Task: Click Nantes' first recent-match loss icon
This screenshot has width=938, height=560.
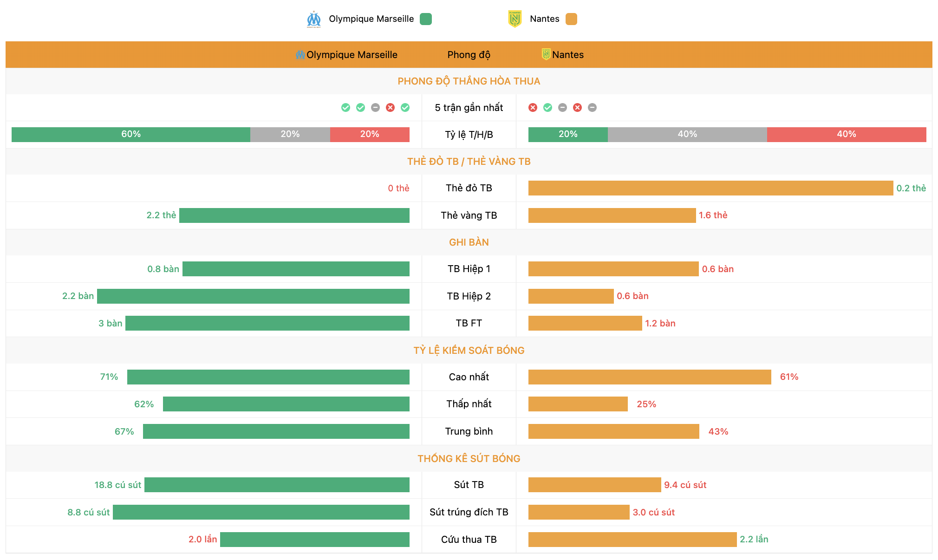Action: (533, 108)
